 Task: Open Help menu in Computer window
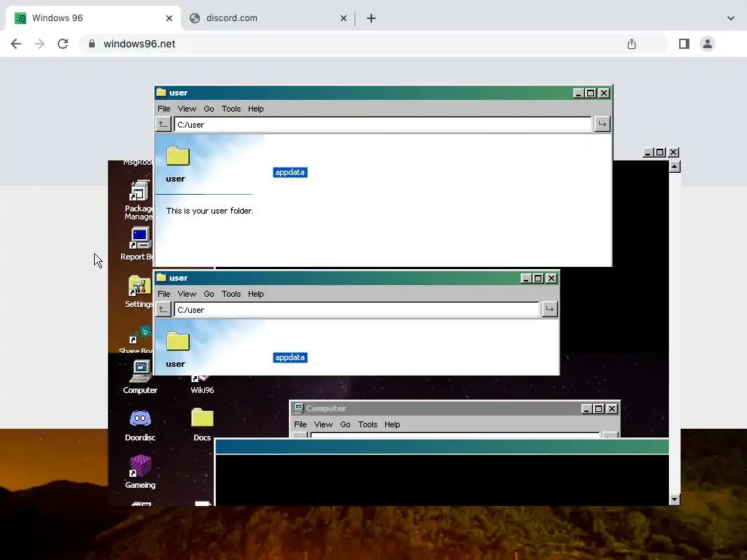pyautogui.click(x=392, y=424)
